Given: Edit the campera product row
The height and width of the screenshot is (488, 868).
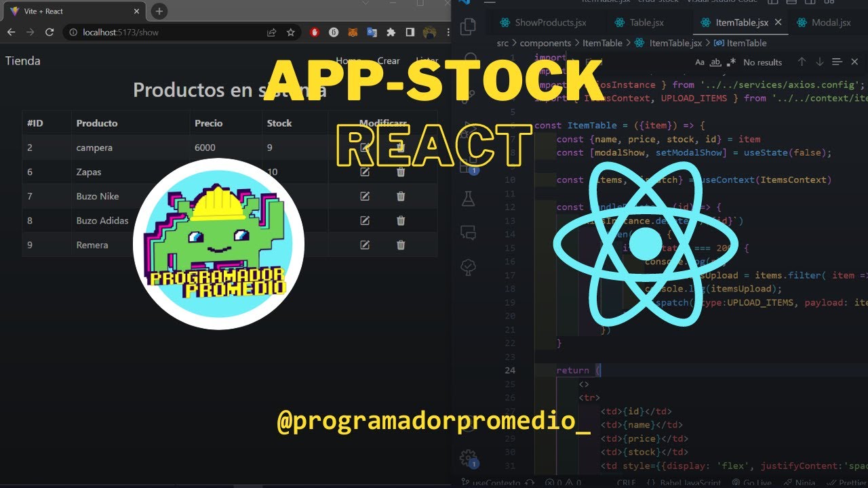Looking at the screenshot, I should pyautogui.click(x=365, y=147).
